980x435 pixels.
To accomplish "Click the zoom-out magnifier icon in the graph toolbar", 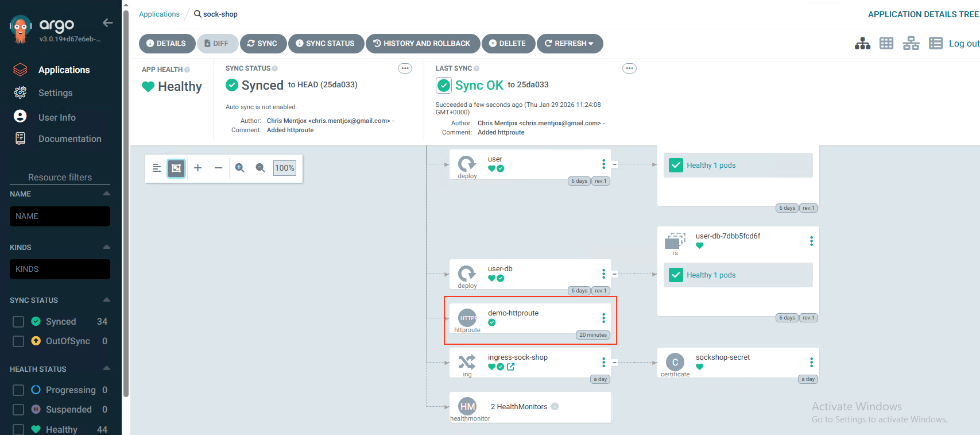I will (261, 168).
